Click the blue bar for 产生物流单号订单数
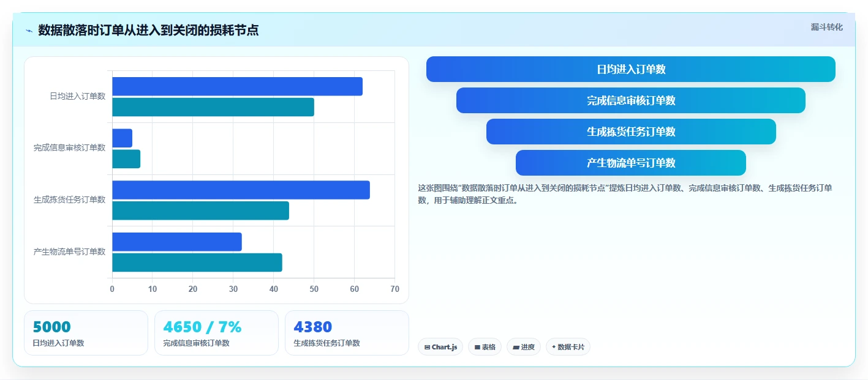This screenshot has width=868, height=380. [x=177, y=242]
